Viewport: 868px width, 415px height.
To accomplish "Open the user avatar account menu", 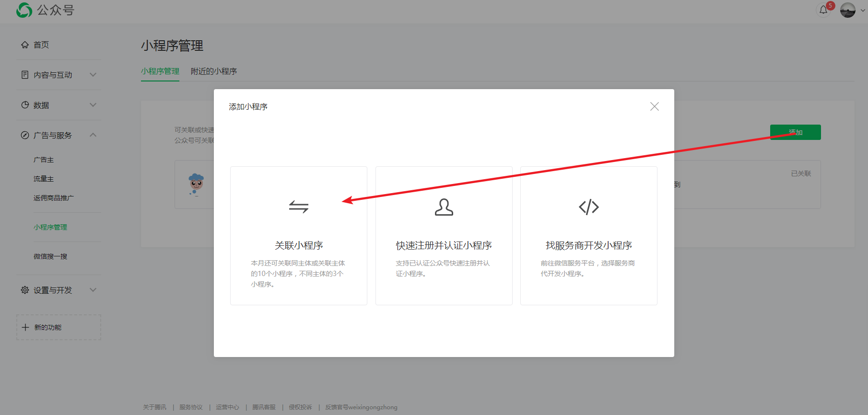I will tap(847, 10).
